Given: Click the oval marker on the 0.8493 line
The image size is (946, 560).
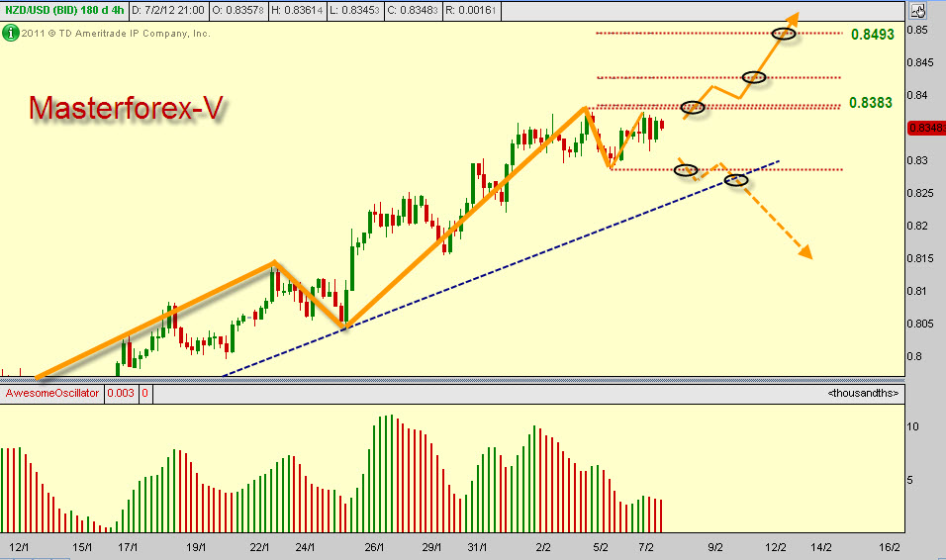Looking at the screenshot, I should (x=784, y=34).
